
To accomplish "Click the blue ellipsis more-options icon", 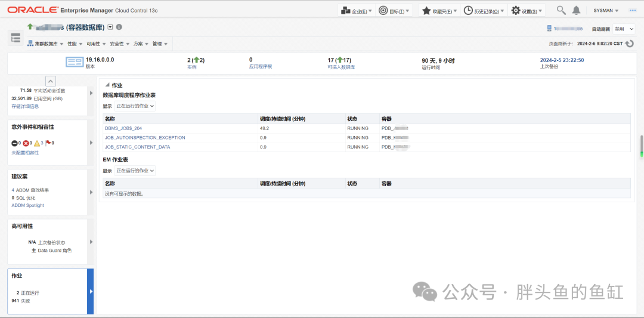I will [633, 10].
